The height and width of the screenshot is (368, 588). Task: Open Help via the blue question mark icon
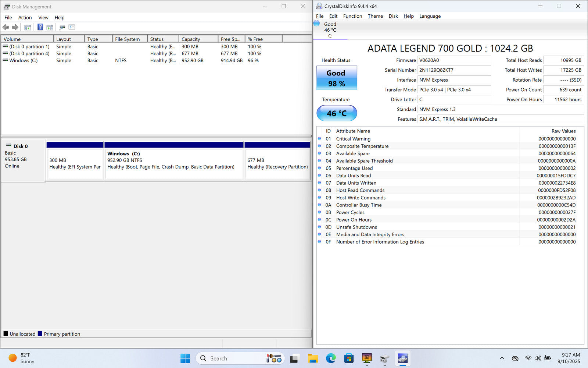coord(40,27)
